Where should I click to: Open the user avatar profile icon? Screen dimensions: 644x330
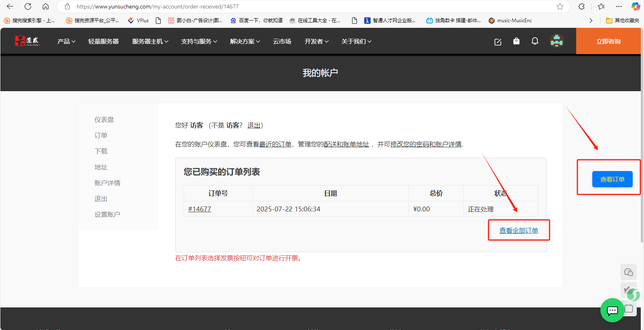[x=556, y=41]
